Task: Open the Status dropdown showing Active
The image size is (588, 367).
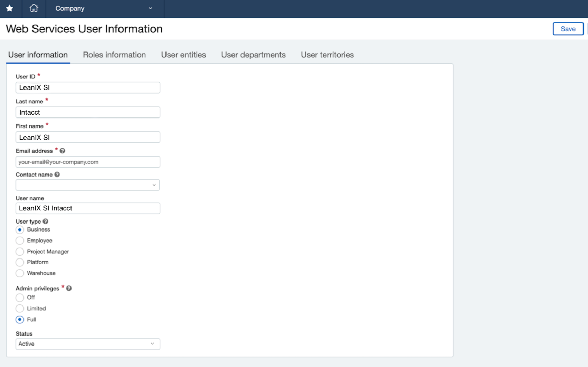Action: pyautogui.click(x=88, y=344)
